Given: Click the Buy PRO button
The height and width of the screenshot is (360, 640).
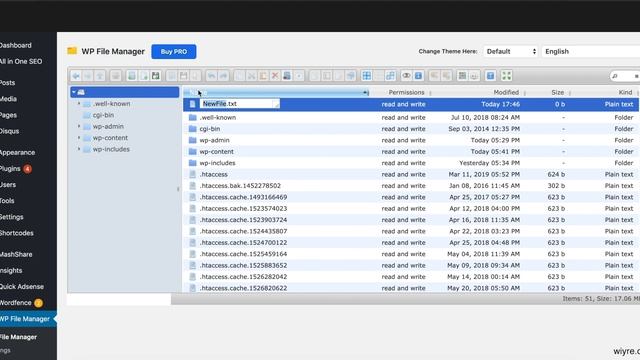Looking at the screenshot, I should 174,51.
